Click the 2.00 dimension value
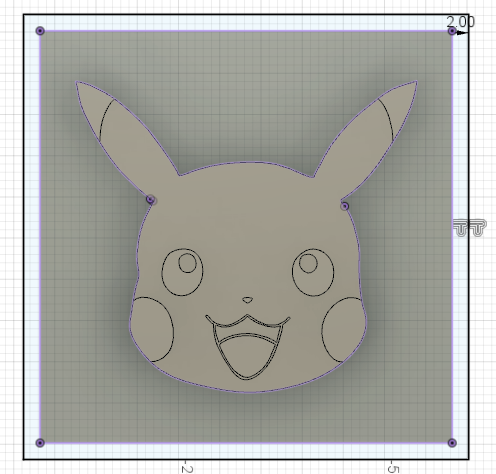The height and width of the screenshot is (474, 496). click(x=460, y=22)
